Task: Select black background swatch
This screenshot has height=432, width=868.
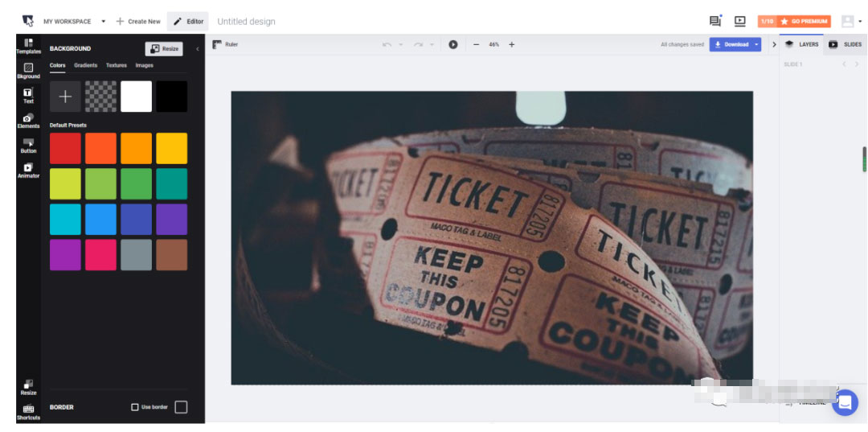Action: (x=172, y=97)
